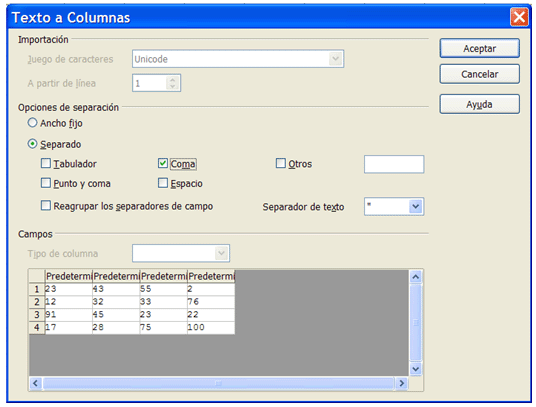Close the Texto a Columnas dialog
This screenshot has height=407, width=536.
coord(519,17)
